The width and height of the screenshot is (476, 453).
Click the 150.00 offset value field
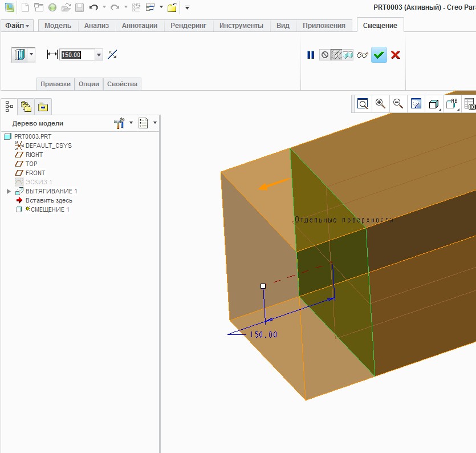tap(78, 55)
